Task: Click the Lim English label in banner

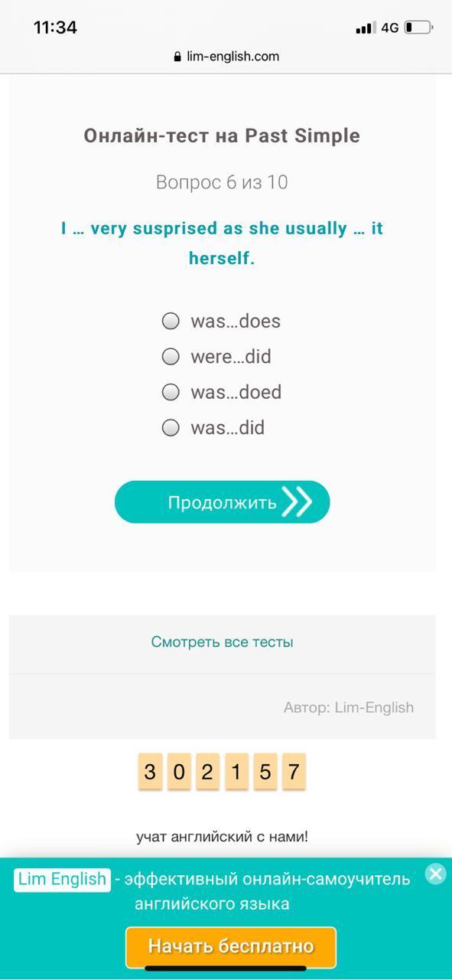Action: pyautogui.click(x=62, y=879)
